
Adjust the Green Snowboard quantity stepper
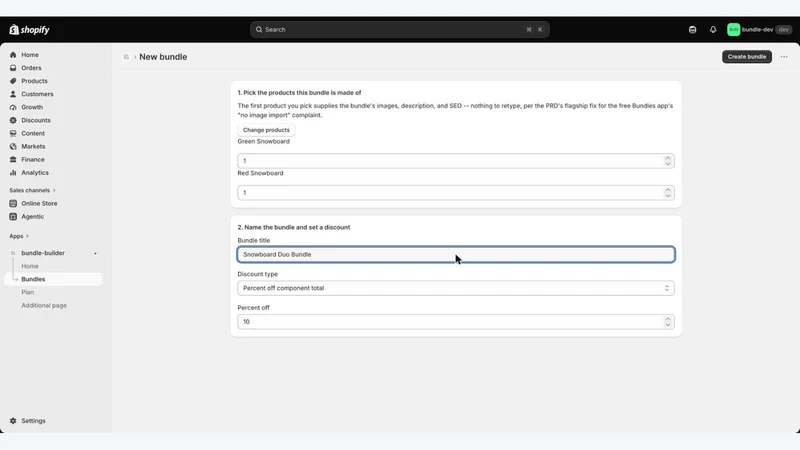(667, 161)
